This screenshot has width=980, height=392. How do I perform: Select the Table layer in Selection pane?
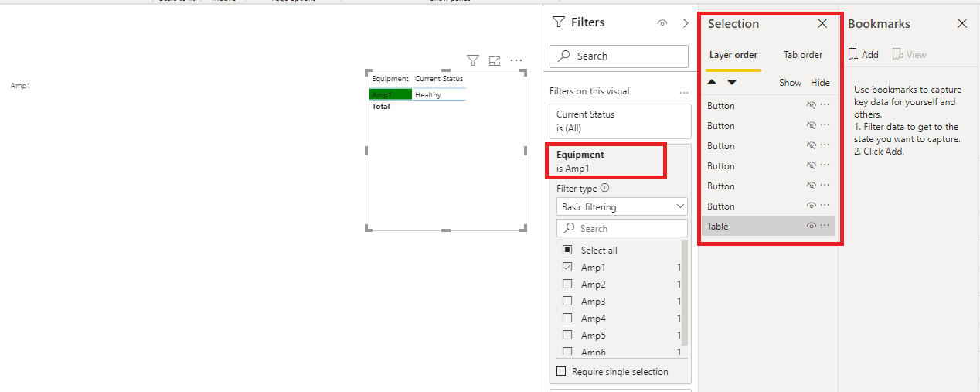coord(768,227)
